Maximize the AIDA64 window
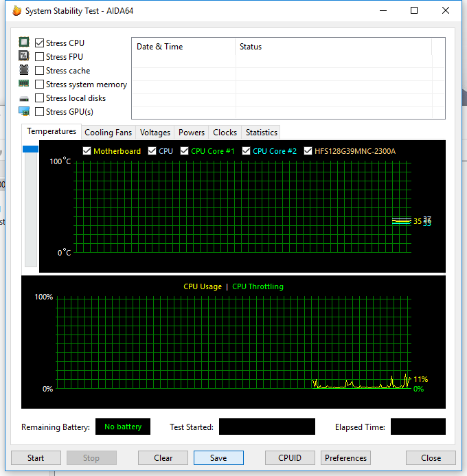The height and width of the screenshot is (476, 467). pos(414,10)
